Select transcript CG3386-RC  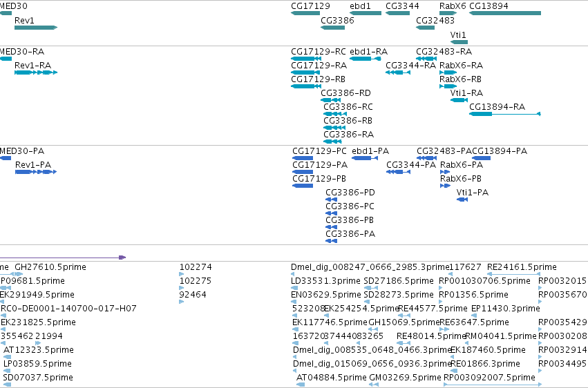point(335,113)
